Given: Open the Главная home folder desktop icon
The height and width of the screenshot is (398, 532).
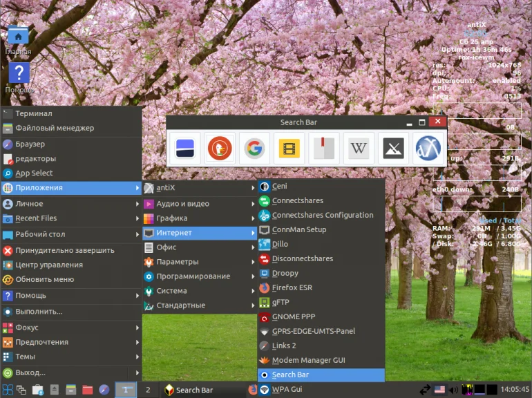Looking at the screenshot, I should 18,36.
